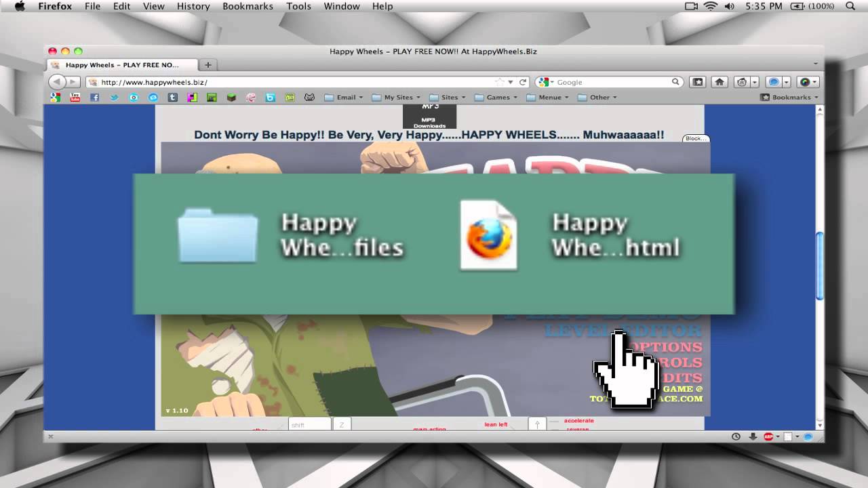Expand the Games bookmarks folder
Viewport: 868px width, 488px height.
pyautogui.click(x=496, y=97)
